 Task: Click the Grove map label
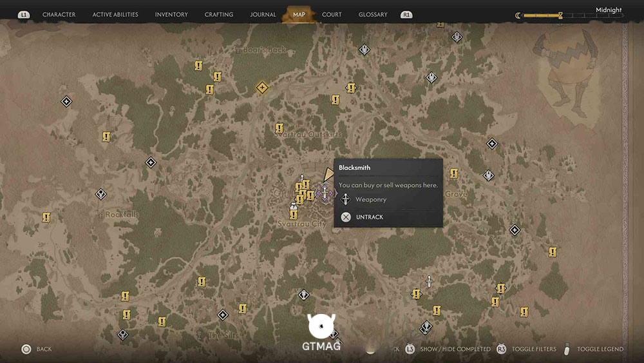click(x=456, y=193)
